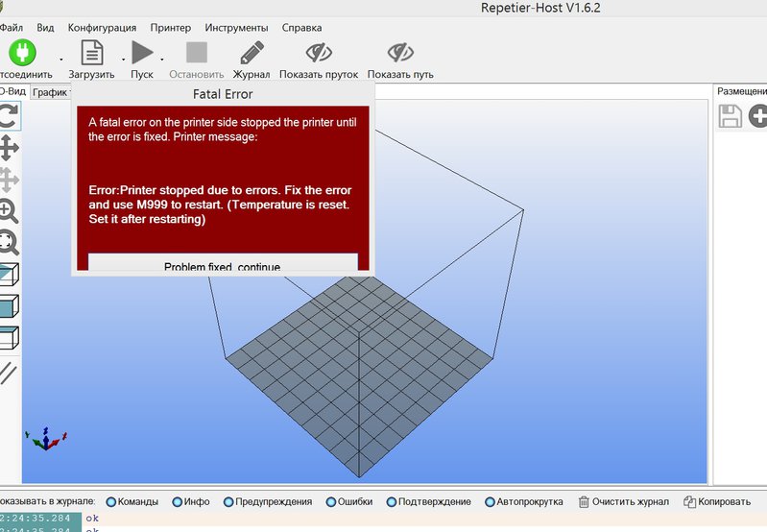Screen dimensions: 767x532
Task: Select the zoom magnifier tool
Action: [x=9, y=210]
